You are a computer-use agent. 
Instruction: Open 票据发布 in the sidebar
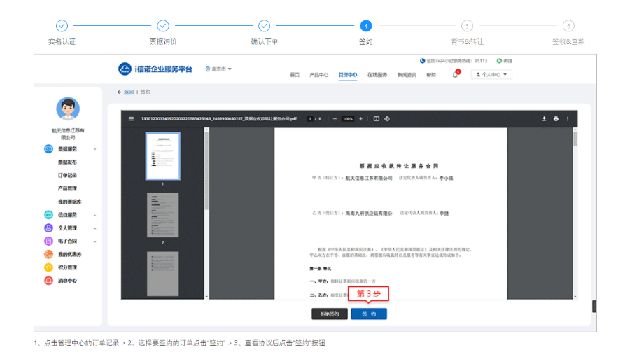tap(67, 162)
